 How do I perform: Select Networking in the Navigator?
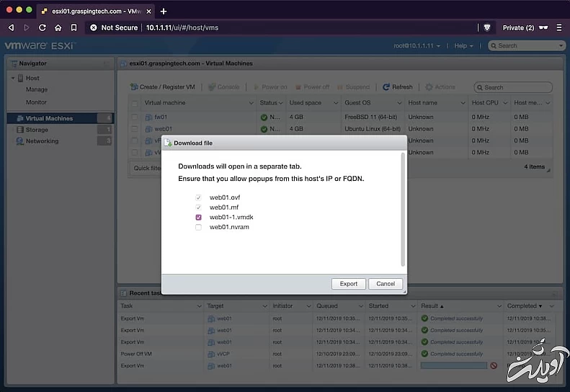(x=42, y=141)
